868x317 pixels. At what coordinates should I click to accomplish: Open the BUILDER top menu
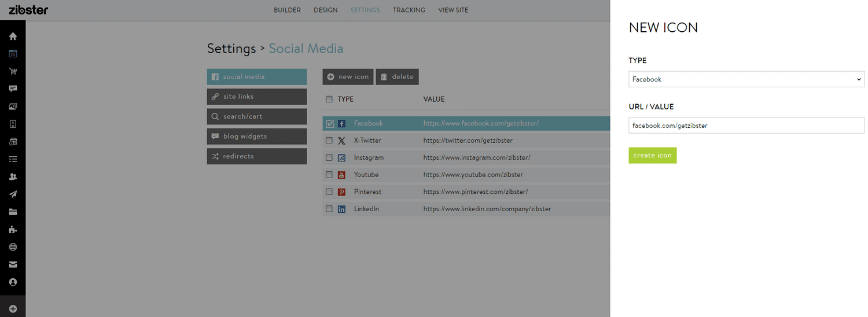tap(287, 10)
